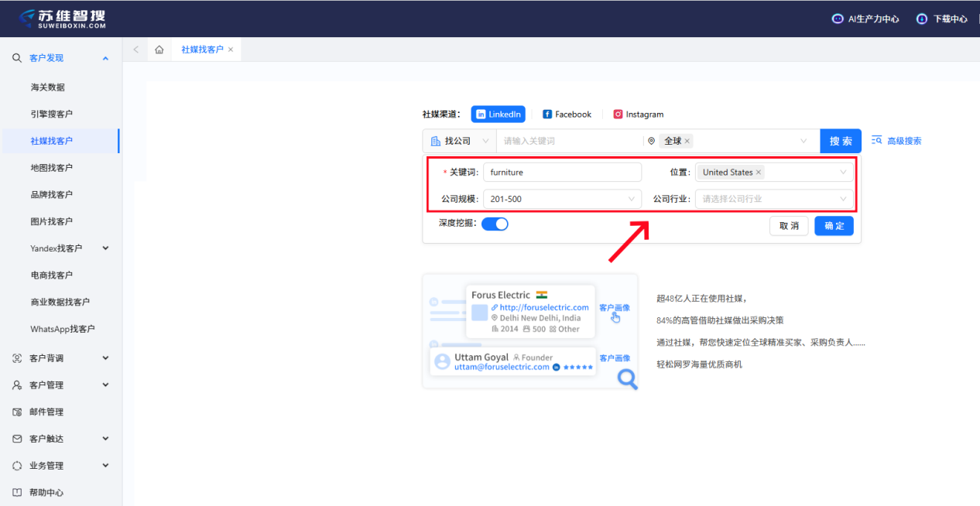Open the 公司规模 dropdown
Image resolution: width=980 pixels, height=506 pixels.
[x=562, y=199]
